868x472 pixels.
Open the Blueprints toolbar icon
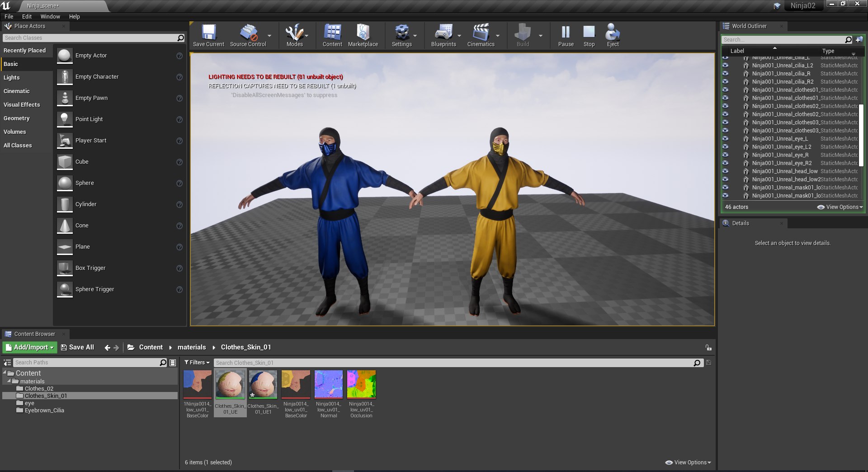click(x=443, y=33)
